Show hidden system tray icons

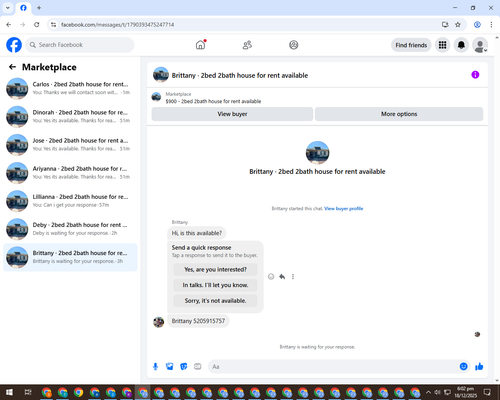pyautogui.click(x=428, y=392)
